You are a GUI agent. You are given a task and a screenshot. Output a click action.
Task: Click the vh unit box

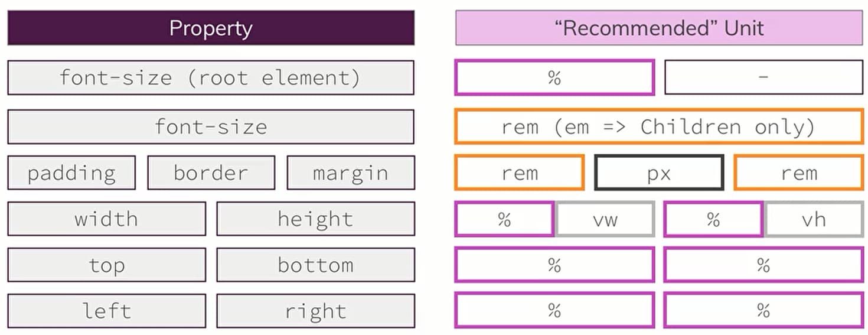[x=814, y=220]
